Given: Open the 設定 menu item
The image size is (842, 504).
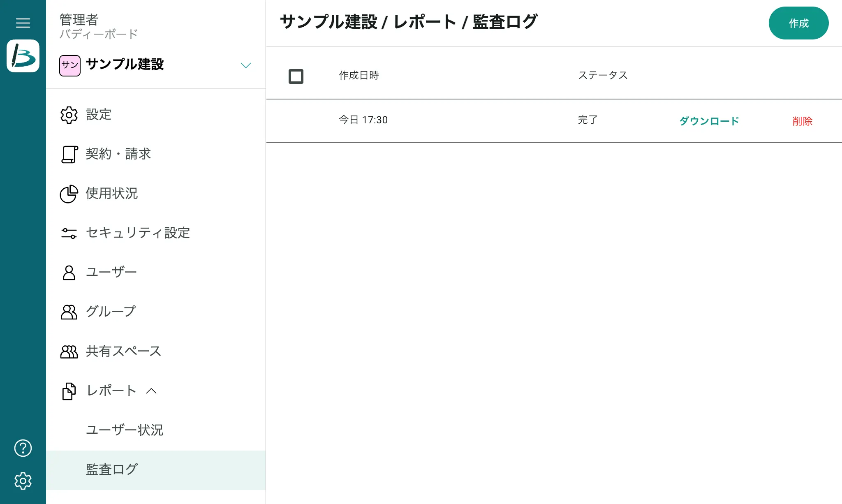Looking at the screenshot, I should click(x=155, y=115).
